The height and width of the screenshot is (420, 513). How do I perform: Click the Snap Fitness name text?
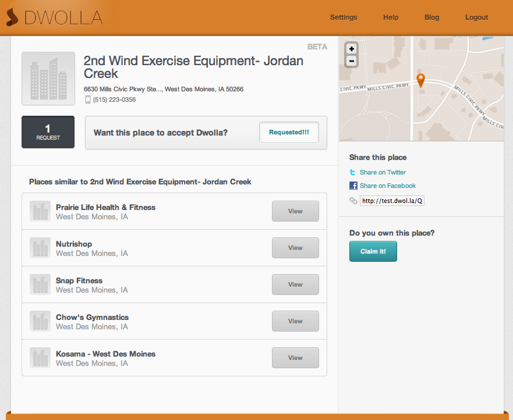tap(79, 280)
